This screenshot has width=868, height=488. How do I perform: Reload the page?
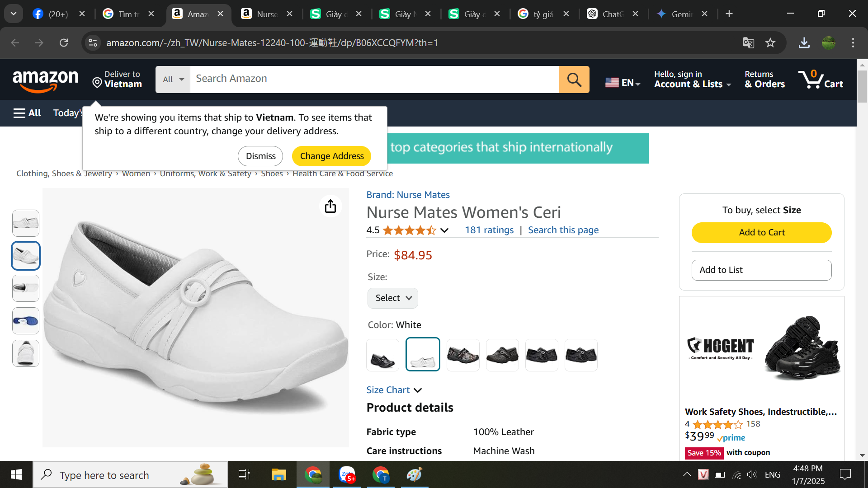tap(64, 43)
